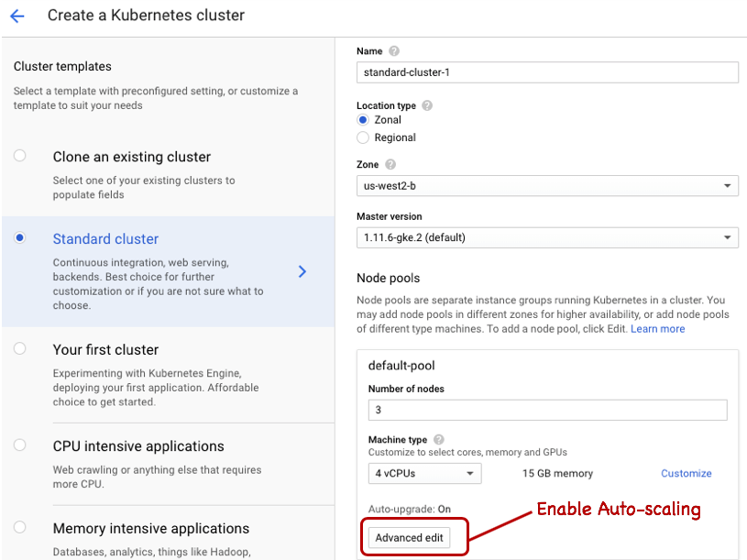
Task: Click the 15 GB memory text
Action: pos(557,473)
